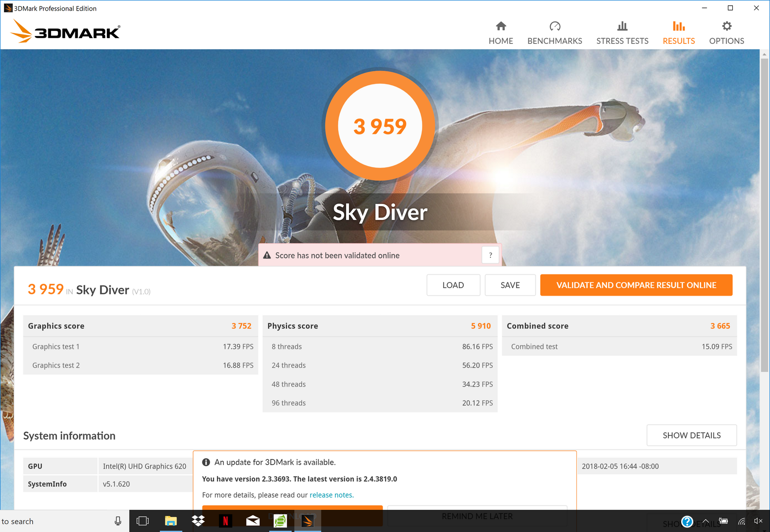Click the 'Graphics test 1' row label
Viewport: 770px width, 532px height.
(56, 347)
